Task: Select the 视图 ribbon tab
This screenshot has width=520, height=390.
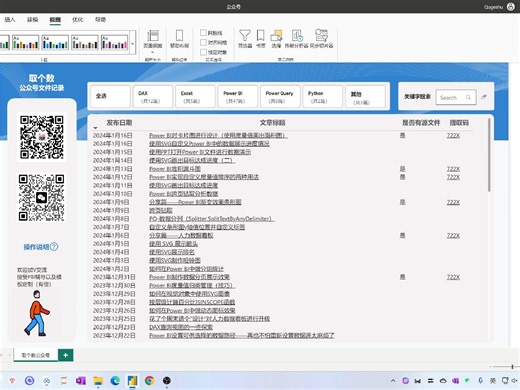Action: tap(55, 20)
